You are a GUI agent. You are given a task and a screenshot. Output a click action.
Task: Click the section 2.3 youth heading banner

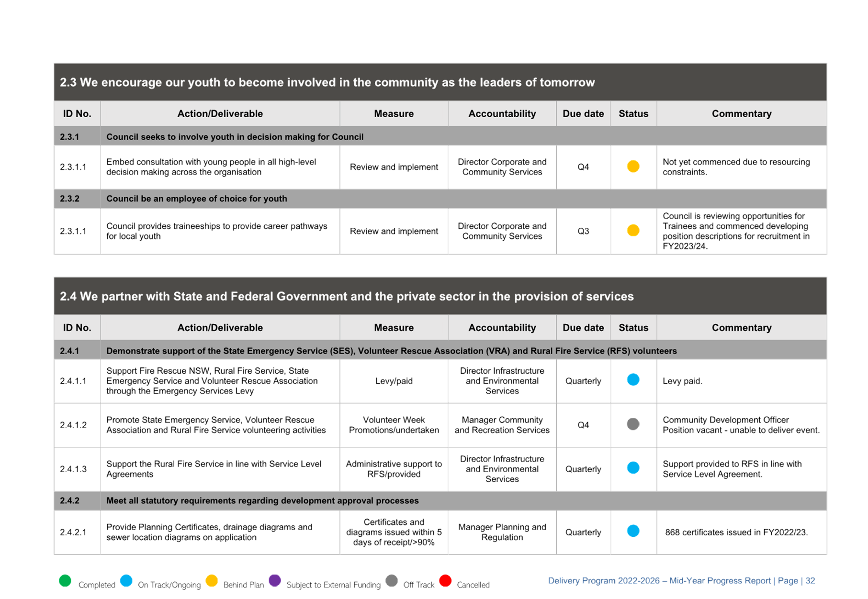click(x=327, y=82)
